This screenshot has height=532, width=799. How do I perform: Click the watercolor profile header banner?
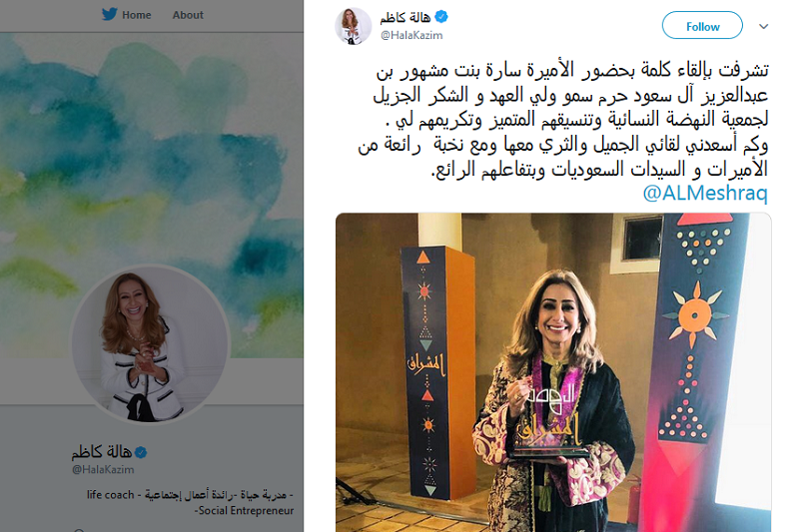(x=152, y=153)
